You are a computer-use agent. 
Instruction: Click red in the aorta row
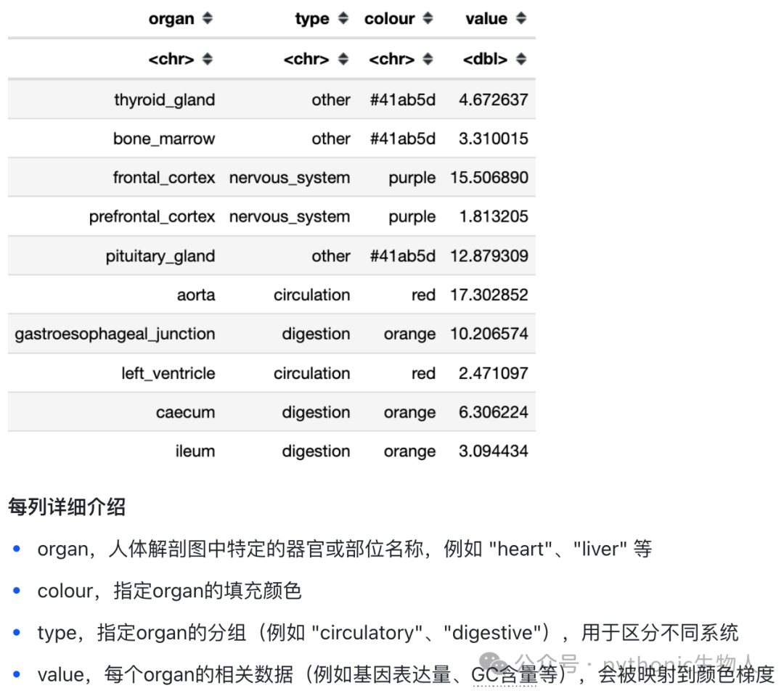423,295
